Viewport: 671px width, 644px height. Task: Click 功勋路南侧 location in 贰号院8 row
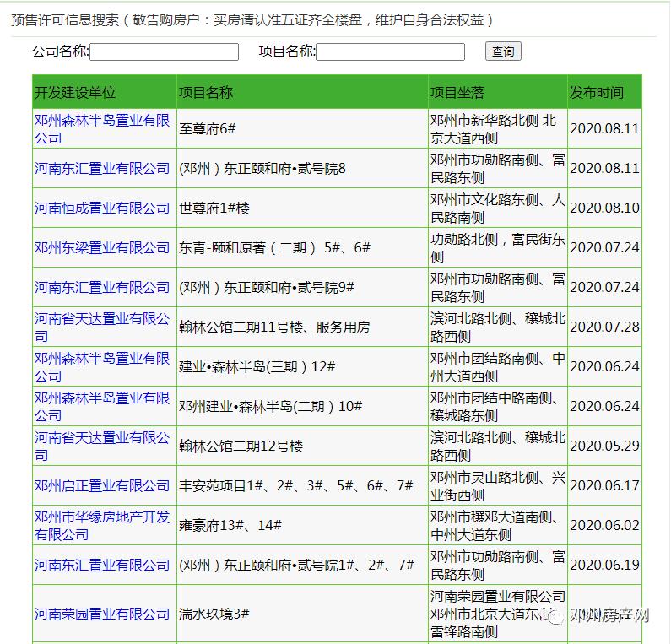tap(498, 168)
